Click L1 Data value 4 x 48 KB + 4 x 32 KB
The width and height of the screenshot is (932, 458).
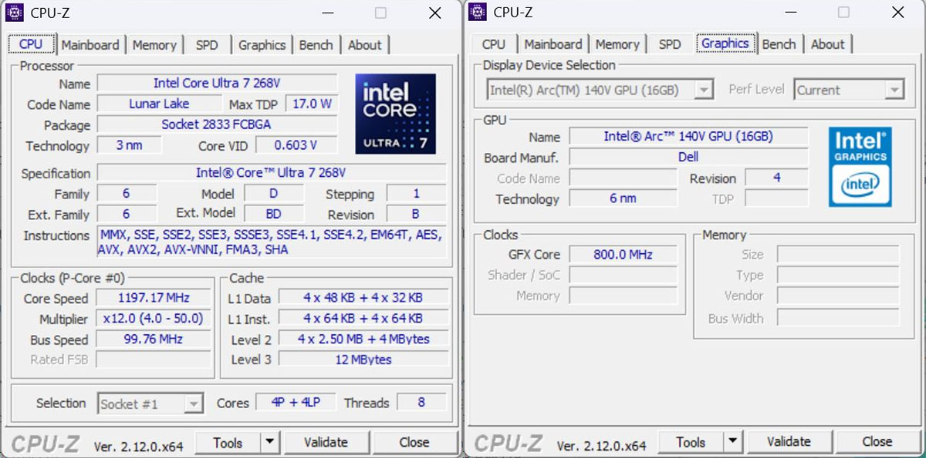(x=363, y=298)
